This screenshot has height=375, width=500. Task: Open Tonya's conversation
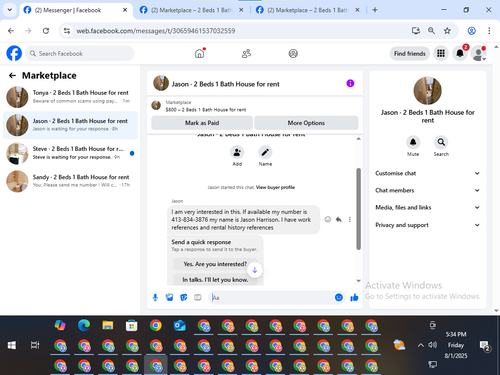(x=70, y=97)
